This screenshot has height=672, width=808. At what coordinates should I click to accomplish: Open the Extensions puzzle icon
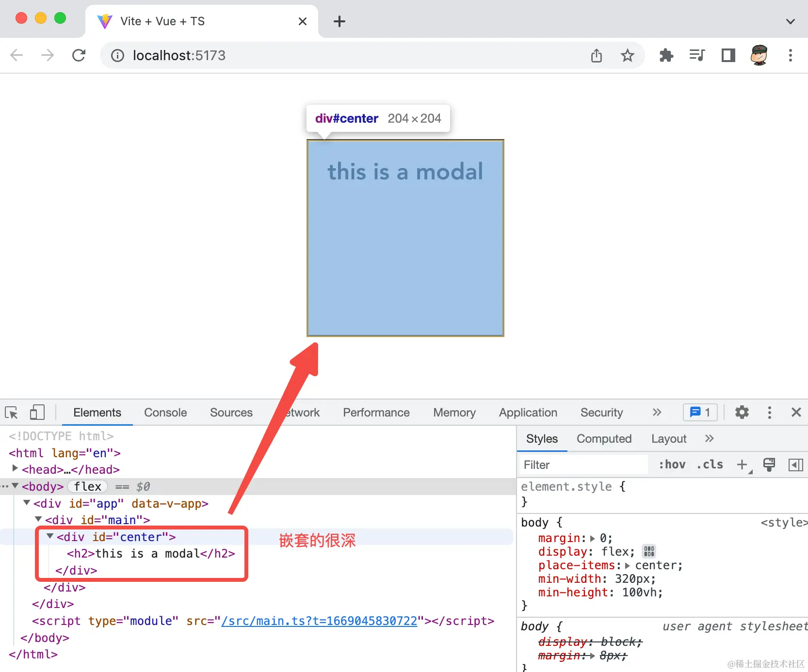click(666, 55)
